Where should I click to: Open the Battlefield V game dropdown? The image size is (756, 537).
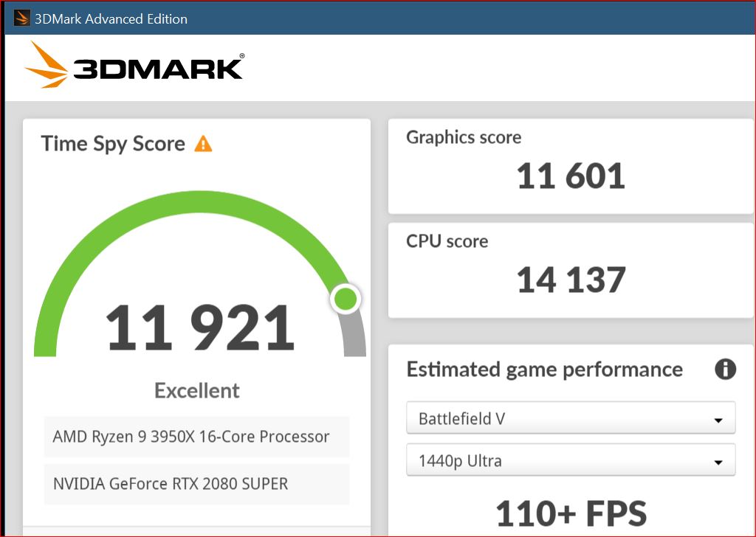coord(571,418)
